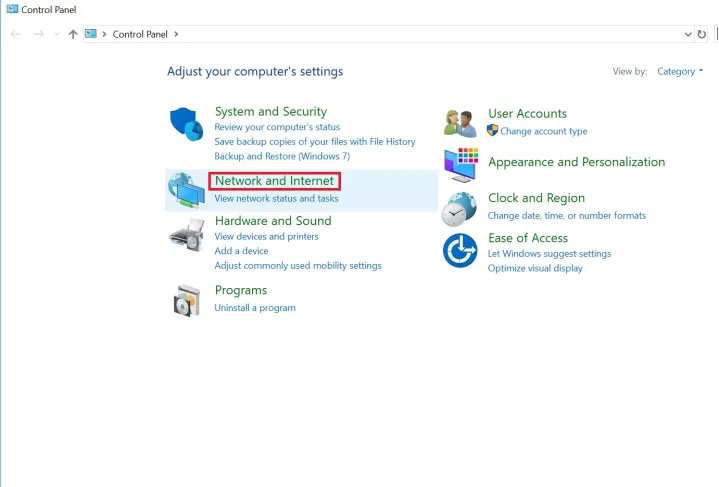Viewport: 719px width, 487px height.
Task: Open the System and Security shield icon
Action: tap(186, 124)
